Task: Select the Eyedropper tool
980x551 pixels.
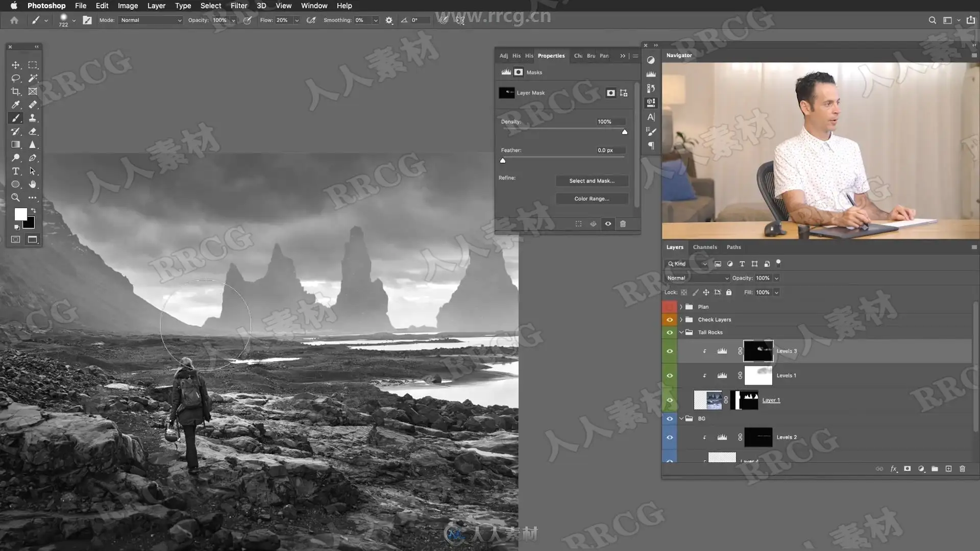Action: pos(16,105)
